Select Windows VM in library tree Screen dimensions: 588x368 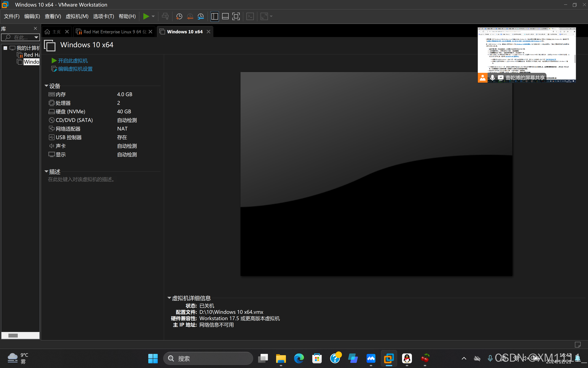click(x=28, y=62)
